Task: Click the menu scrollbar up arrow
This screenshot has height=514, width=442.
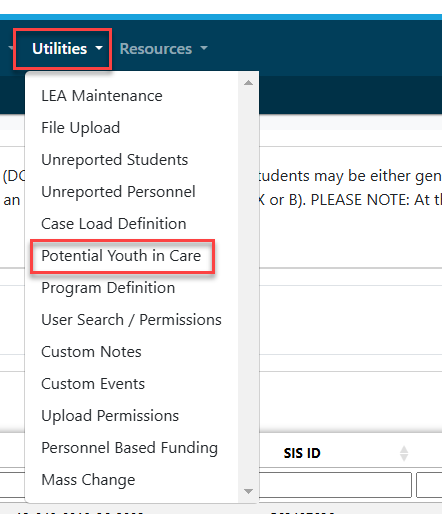Action: tap(248, 83)
